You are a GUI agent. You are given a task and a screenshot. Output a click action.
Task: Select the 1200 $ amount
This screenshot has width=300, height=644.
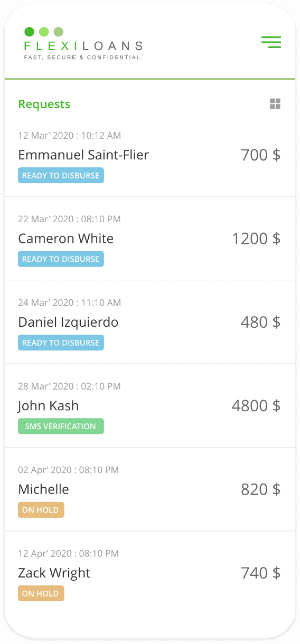tap(256, 239)
